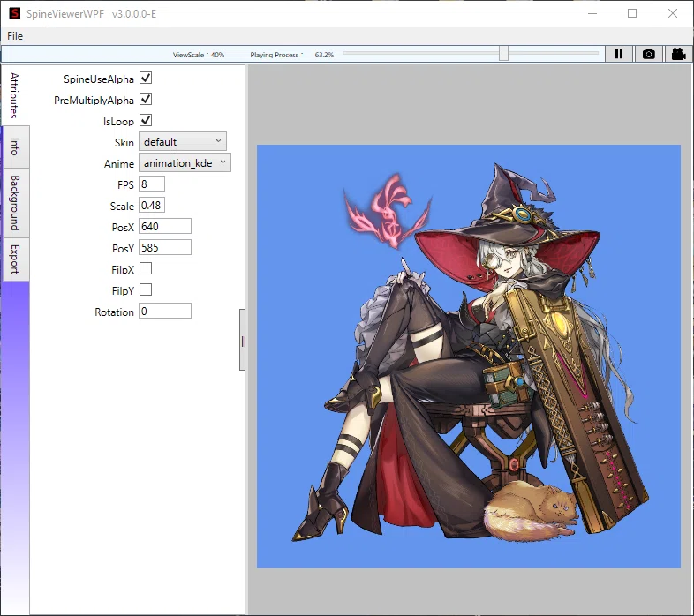The image size is (694, 616).
Task: Click the PosX field showing 640
Action: coord(165,226)
